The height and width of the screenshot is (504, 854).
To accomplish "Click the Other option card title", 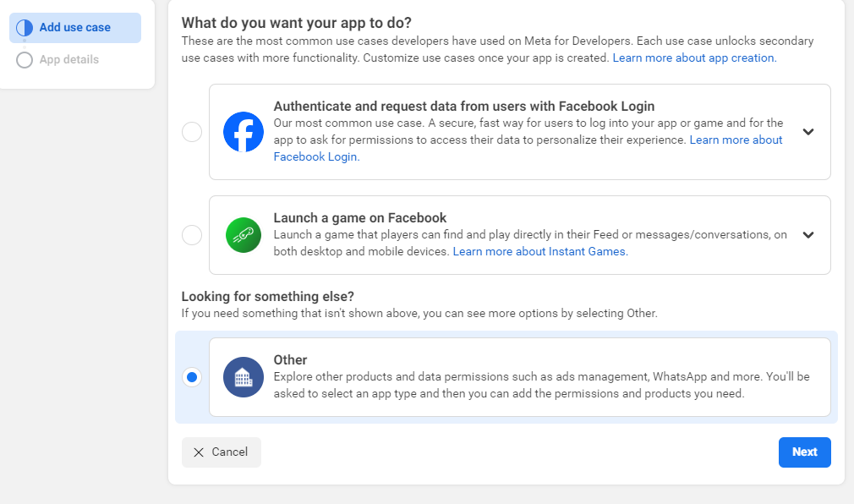I will click(x=290, y=360).
